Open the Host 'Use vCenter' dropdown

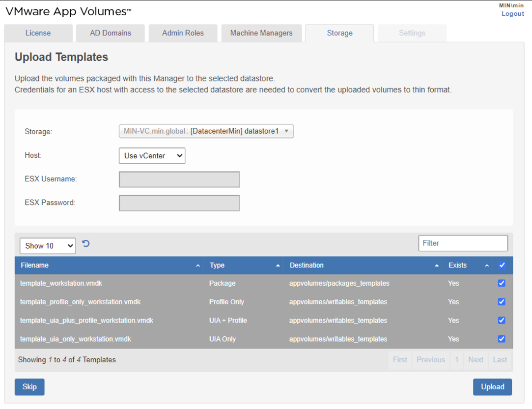pos(152,156)
